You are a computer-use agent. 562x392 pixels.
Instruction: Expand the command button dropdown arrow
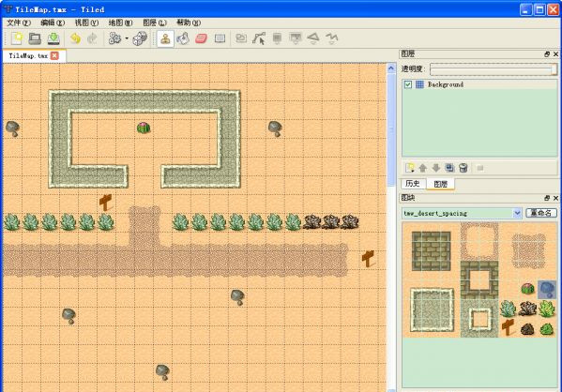127,38
